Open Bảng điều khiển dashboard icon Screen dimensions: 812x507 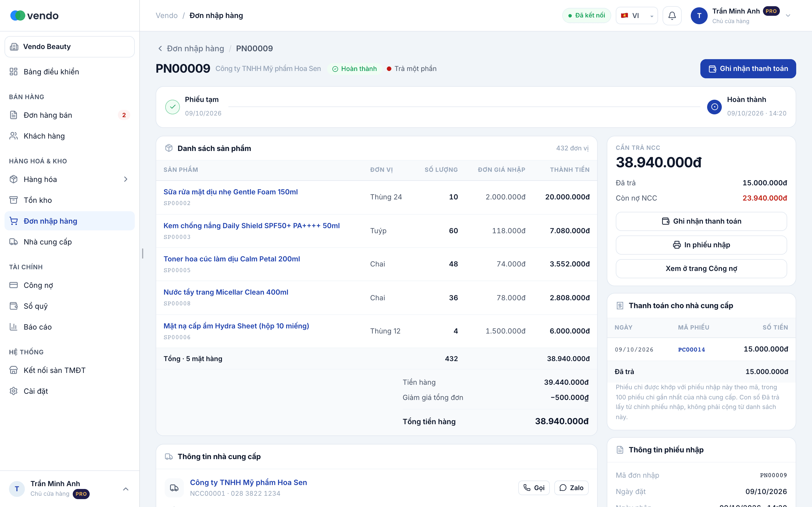tap(14, 72)
